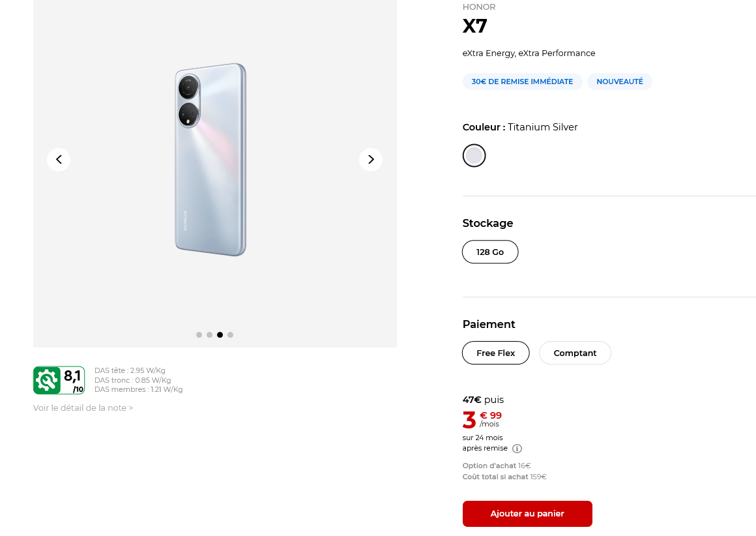Show the previous product image
756x536 pixels.
tap(59, 159)
